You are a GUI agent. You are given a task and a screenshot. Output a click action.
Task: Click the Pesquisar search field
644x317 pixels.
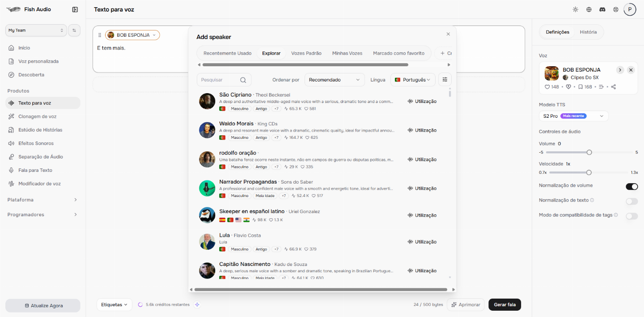(x=224, y=80)
